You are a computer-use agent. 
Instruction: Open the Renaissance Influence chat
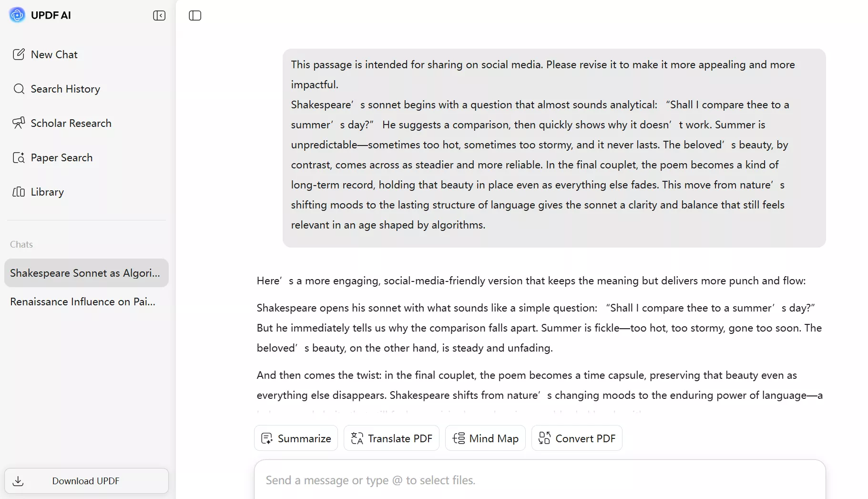(x=83, y=301)
